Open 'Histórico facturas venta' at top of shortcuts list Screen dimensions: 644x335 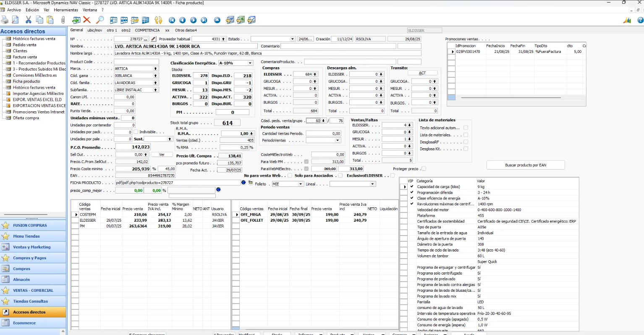point(34,39)
